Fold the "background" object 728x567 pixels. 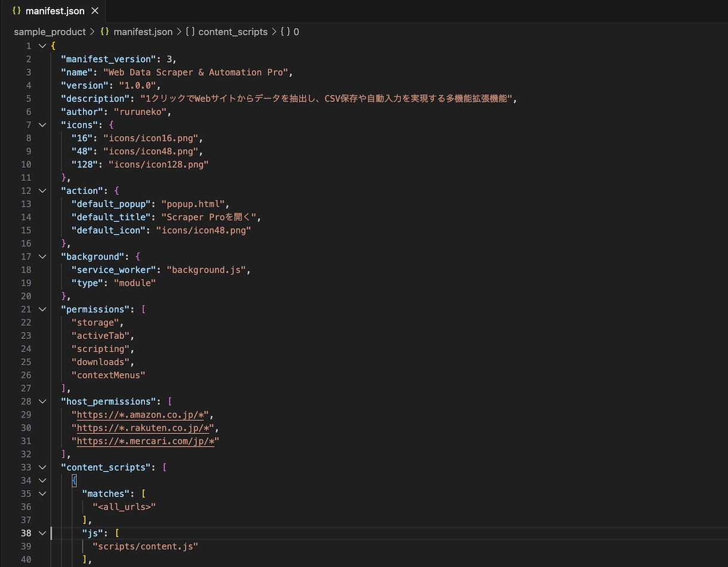[x=42, y=257]
